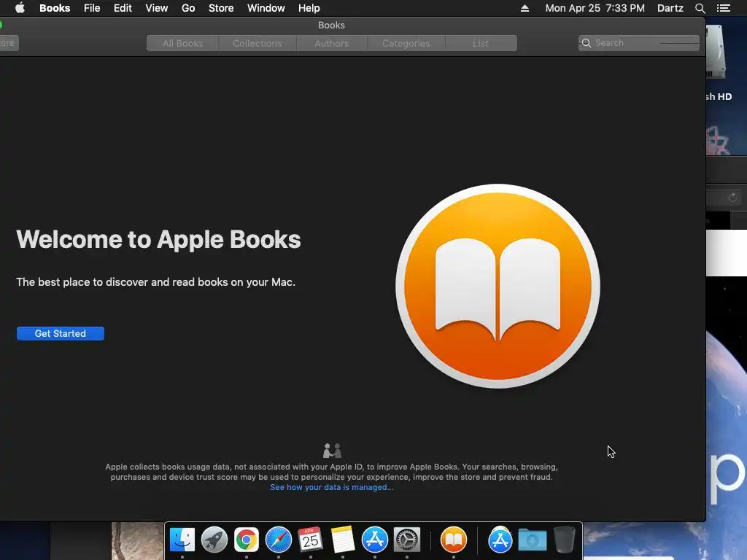Screen dimensions: 747x560
Task: Open the Trash in the Dock
Action: pyautogui.click(x=565, y=540)
